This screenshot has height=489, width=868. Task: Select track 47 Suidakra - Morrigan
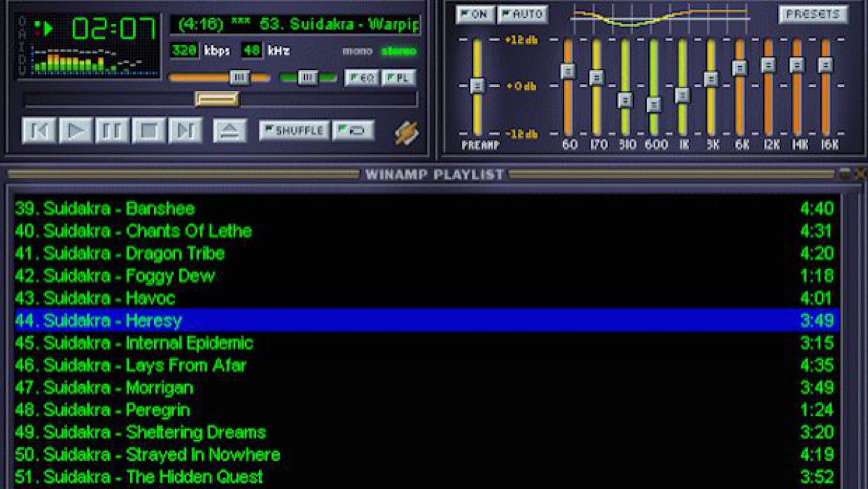coord(427,388)
